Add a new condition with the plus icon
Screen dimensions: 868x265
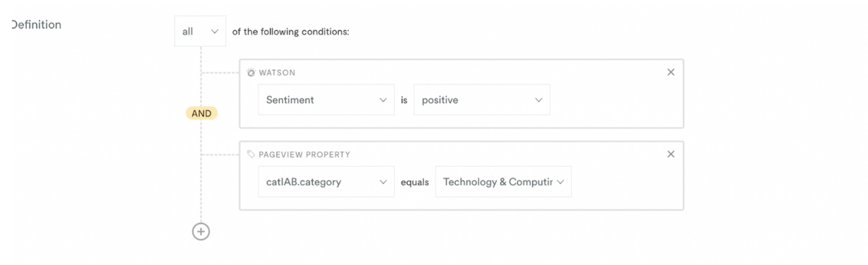click(201, 231)
